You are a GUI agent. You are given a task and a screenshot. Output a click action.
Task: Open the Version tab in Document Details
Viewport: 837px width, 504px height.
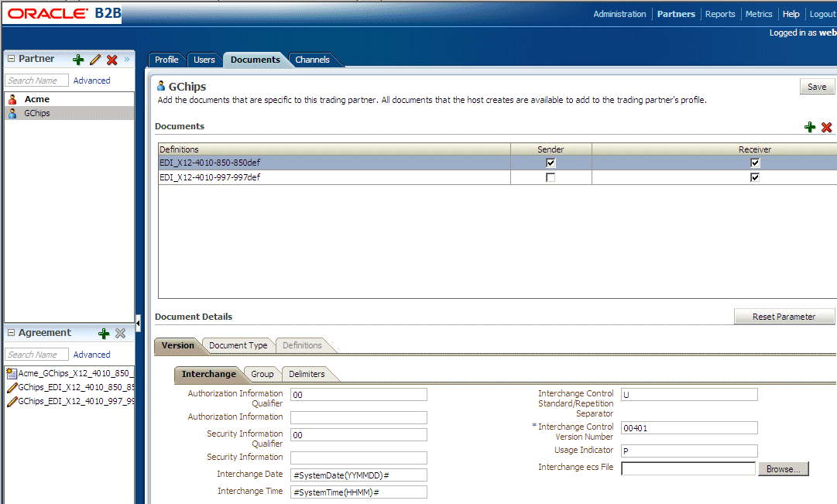(178, 345)
